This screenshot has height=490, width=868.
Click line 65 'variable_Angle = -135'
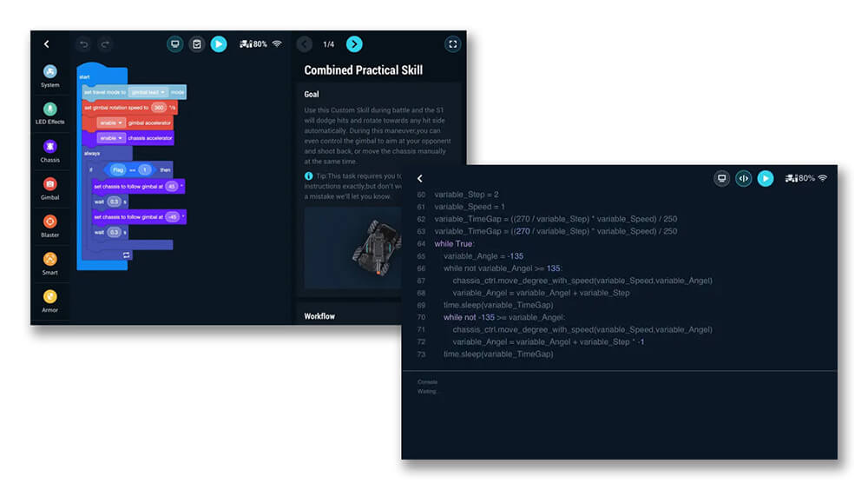(x=483, y=256)
